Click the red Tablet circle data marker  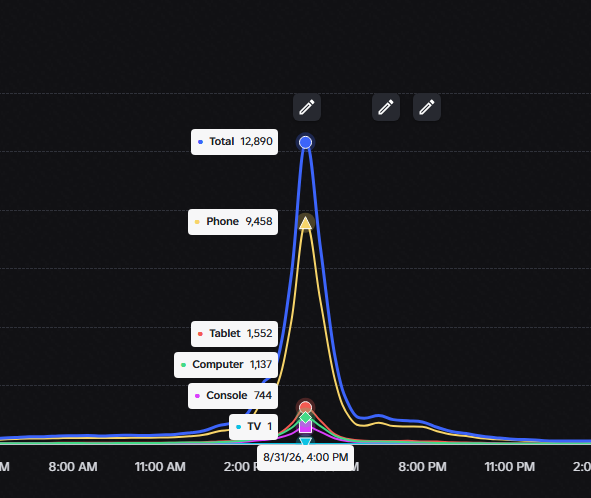click(x=305, y=407)
